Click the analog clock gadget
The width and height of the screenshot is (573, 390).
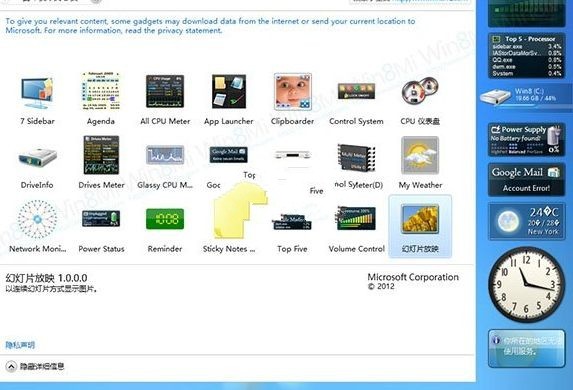tap(526, 284)
